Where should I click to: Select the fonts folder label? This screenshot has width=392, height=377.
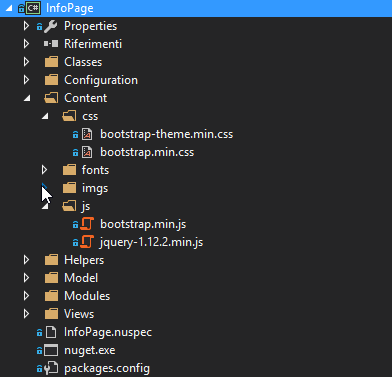coord(95,170)
